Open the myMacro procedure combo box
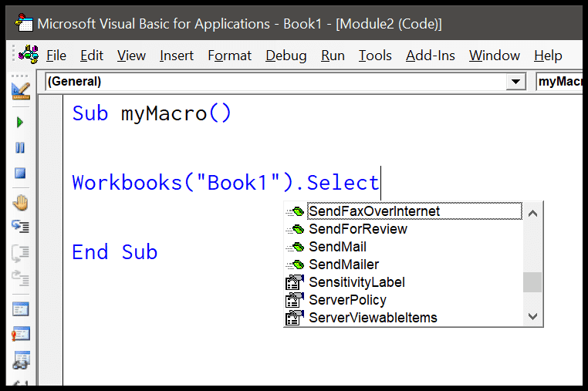Viewport: 588px width, 391px height. point(559,81)
